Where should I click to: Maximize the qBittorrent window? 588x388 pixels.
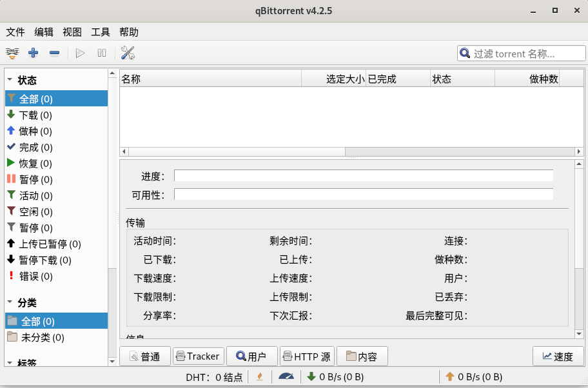[x=555, y=10]
